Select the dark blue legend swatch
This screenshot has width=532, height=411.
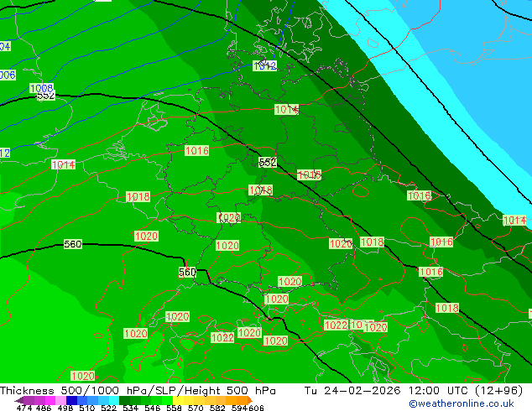(x=71, y=400)
